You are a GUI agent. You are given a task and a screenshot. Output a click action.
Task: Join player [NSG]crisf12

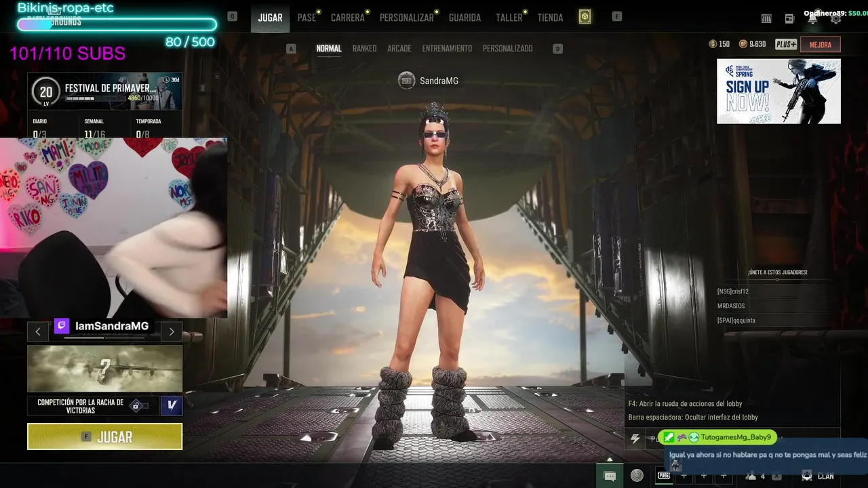(x=733, y=291)
